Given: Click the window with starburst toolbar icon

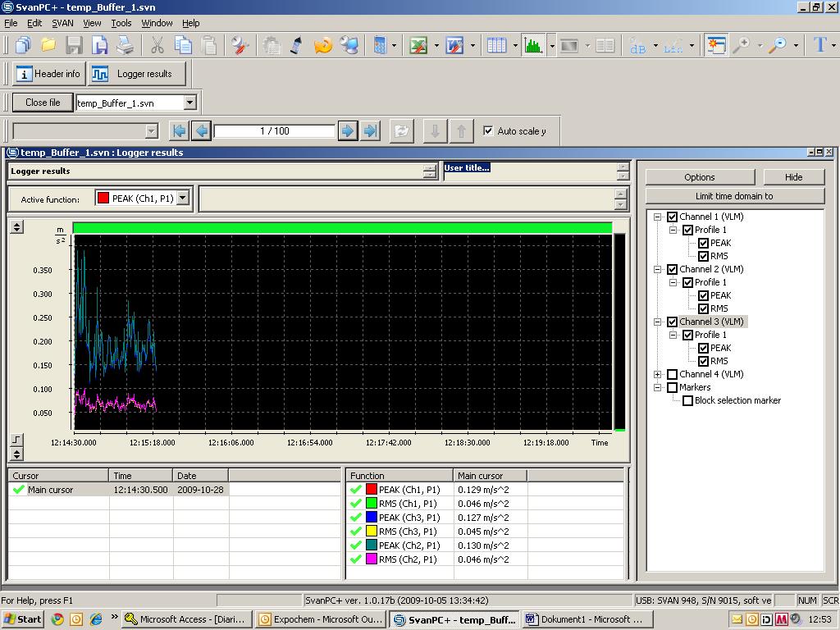Looking at the screenshot, I should (x=715, y=46).
